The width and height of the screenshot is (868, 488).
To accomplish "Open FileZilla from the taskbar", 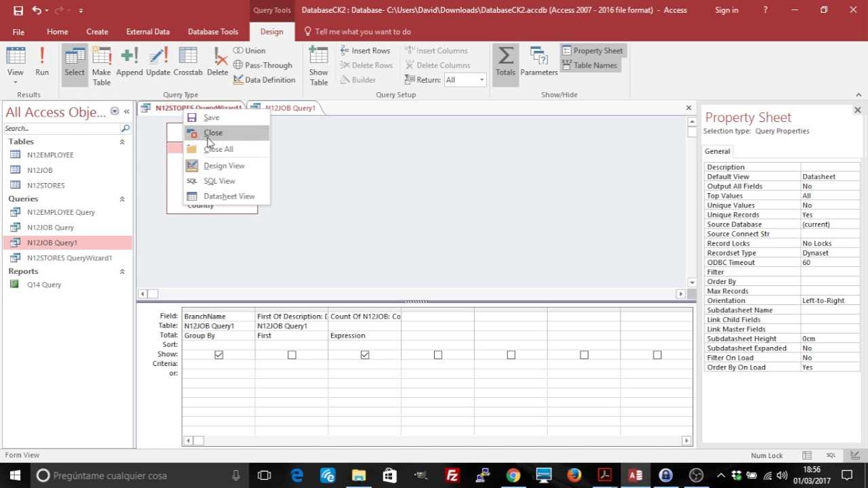I will coord(452,476).
